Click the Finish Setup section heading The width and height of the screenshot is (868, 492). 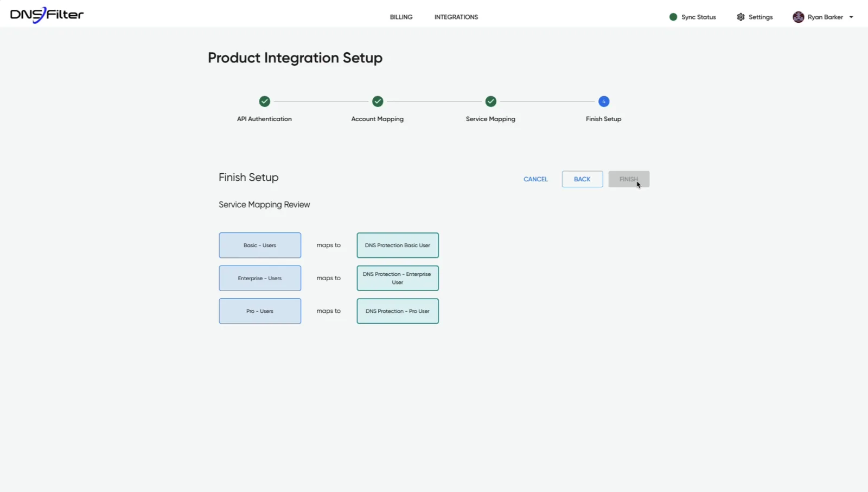point(248,178)
